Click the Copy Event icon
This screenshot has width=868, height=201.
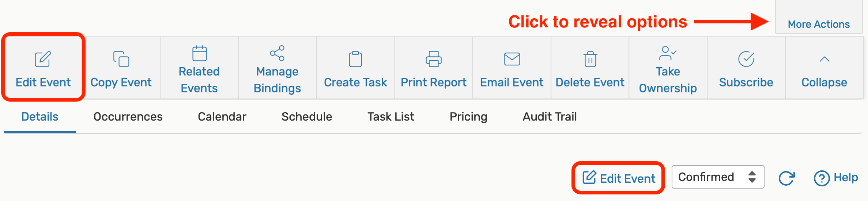click(x=121, y=59)
